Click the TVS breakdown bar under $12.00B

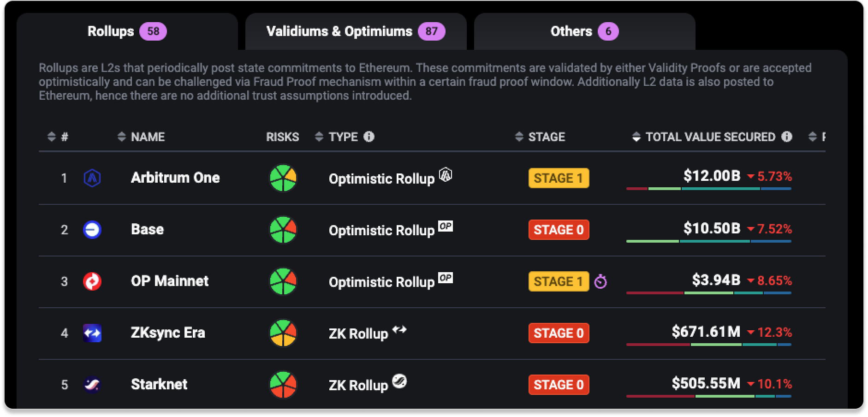[709, 189]
